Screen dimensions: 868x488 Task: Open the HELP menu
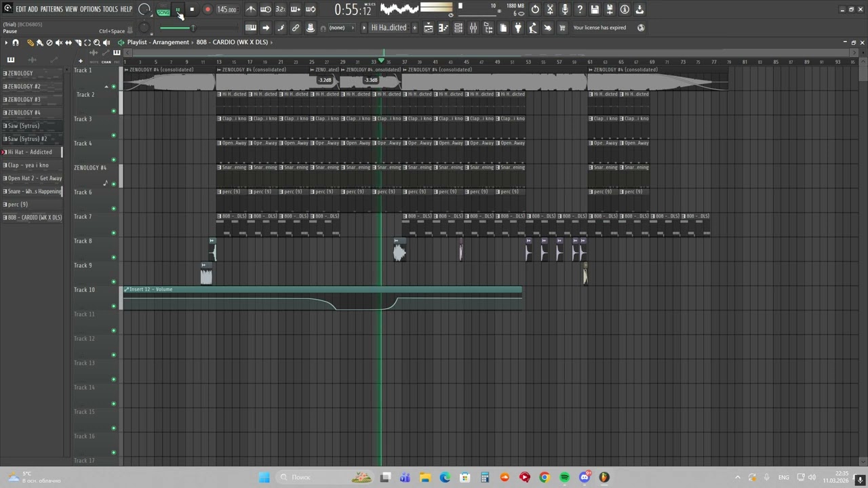click(126, 9)
